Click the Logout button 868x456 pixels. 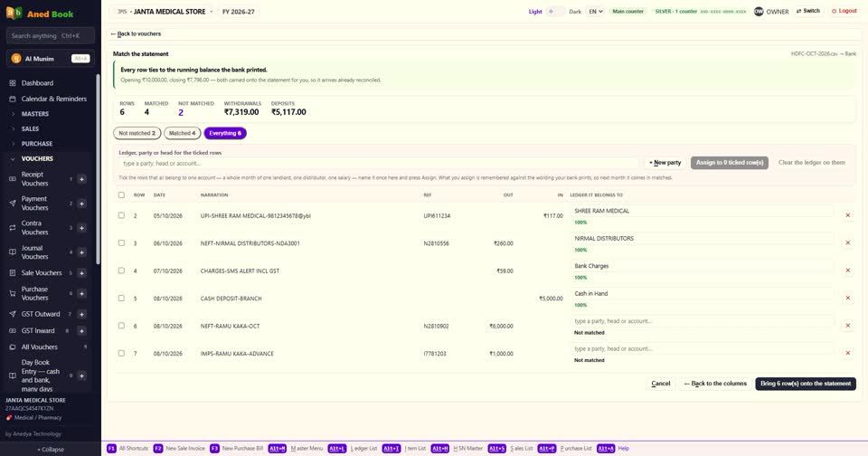coord(844,11)
